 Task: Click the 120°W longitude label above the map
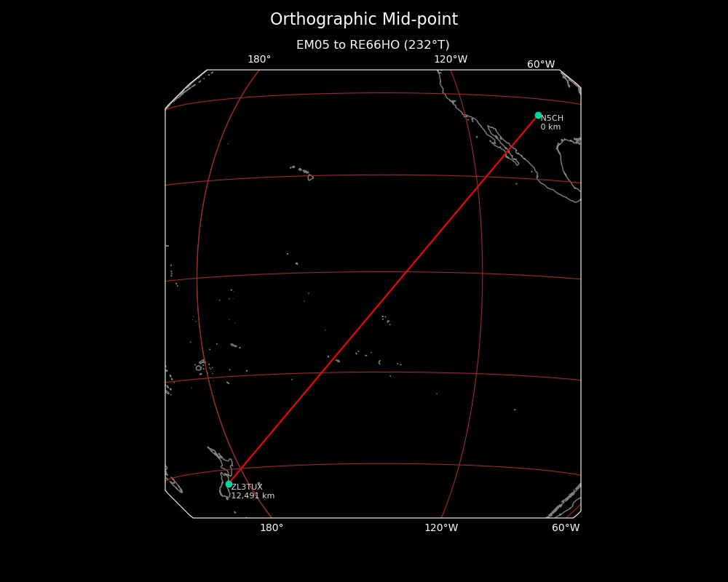pos(451,60)
